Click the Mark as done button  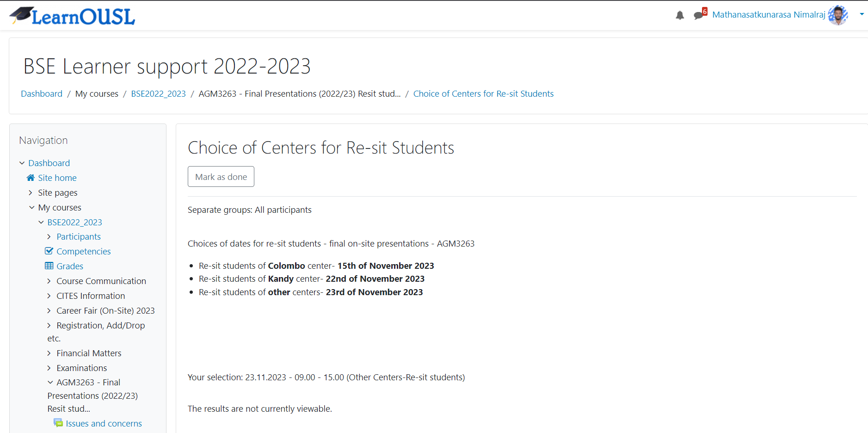click(x=221, y=177)
